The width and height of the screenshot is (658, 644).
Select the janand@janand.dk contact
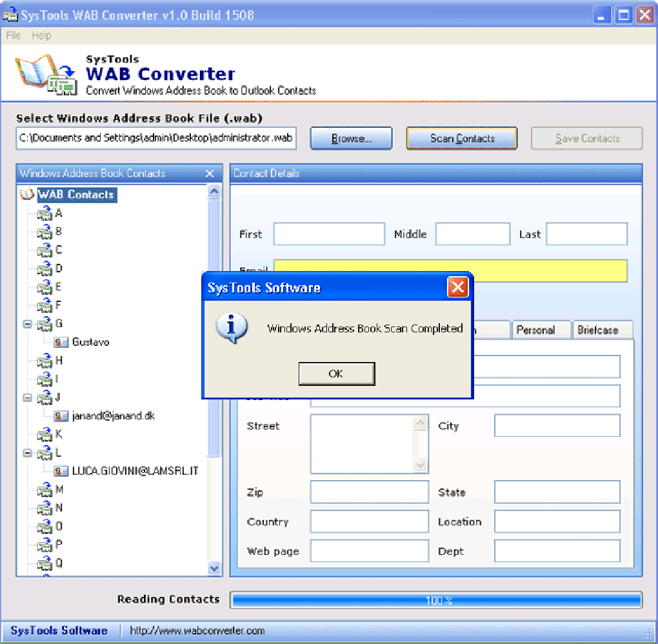pyautogui.click(x=114, y=416)
